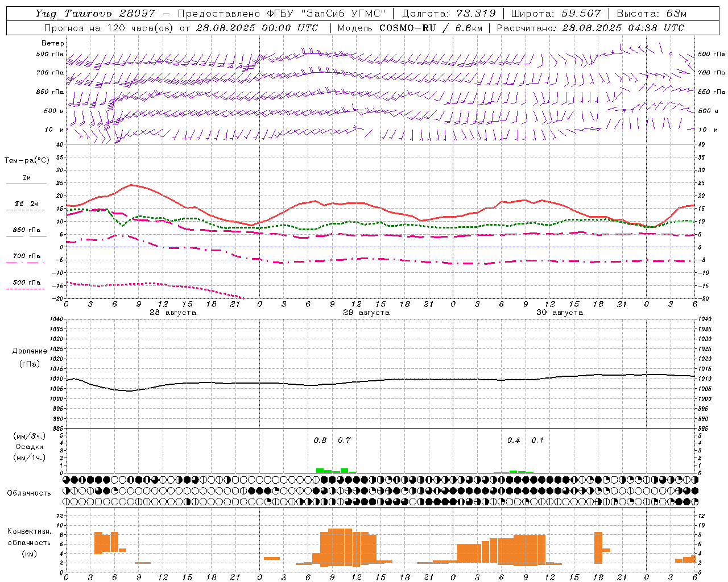Click the red 2м temperature legend line
The width and height of the screenshot is (728, 582).
(x=26, y=184)
